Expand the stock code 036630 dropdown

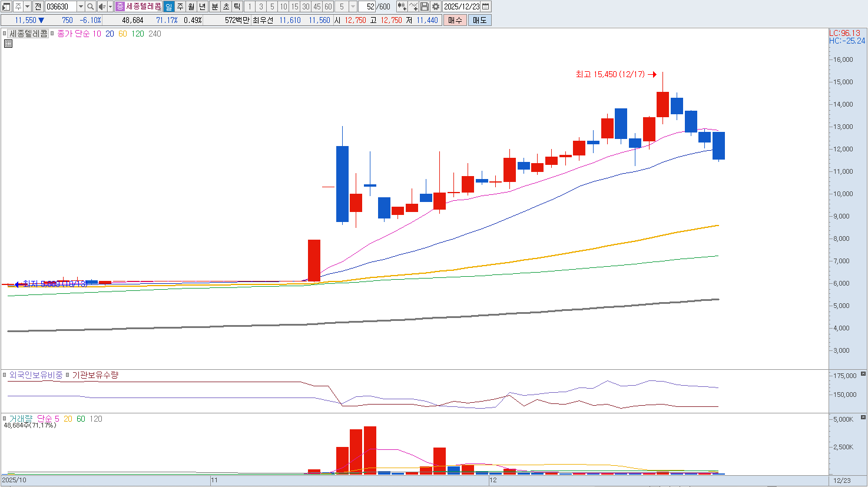click(81, 6)
